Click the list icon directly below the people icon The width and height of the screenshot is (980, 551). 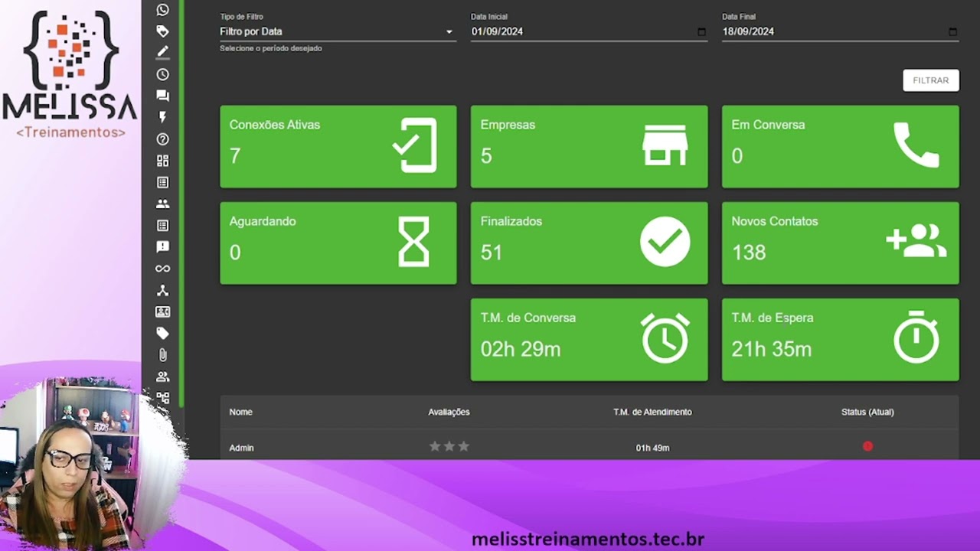tap(162, 225)
